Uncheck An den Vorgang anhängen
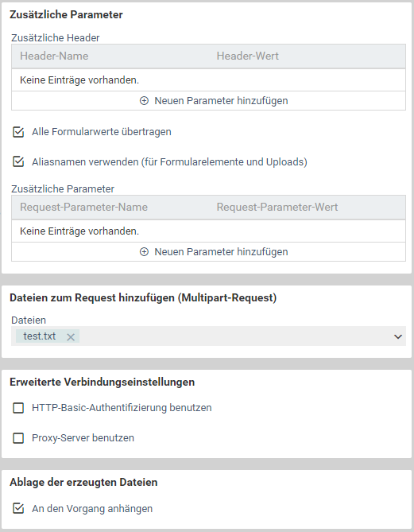This screenshot has width=414, height=532. [18, 509]
